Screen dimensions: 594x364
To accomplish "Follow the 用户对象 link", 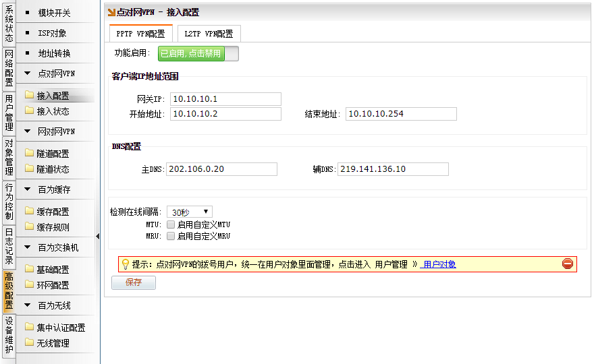I will point(439,264).
